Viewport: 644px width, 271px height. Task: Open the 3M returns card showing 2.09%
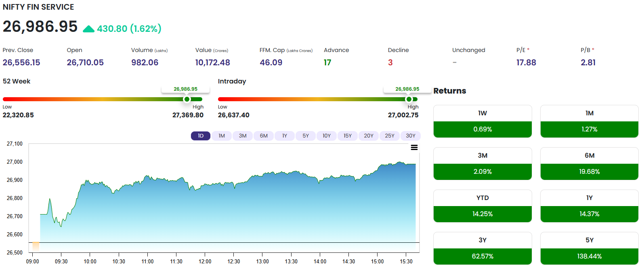[x=482, y=164]
